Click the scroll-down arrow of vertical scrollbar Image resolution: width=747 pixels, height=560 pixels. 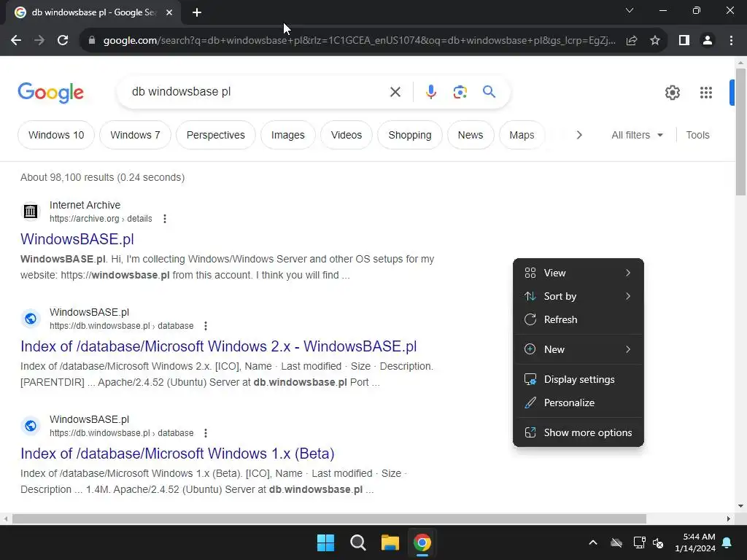(740, 506)
